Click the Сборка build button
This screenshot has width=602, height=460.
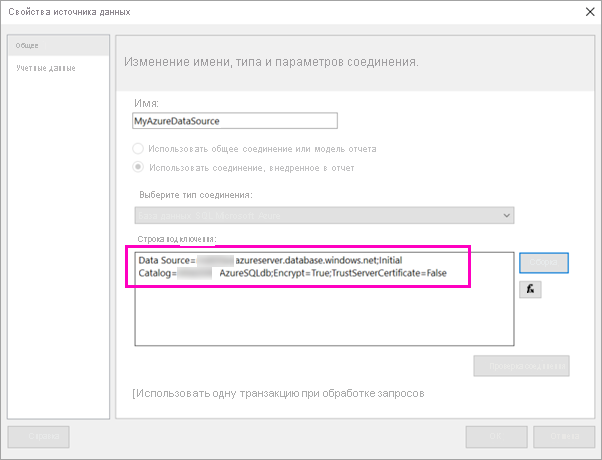point(544,263)
